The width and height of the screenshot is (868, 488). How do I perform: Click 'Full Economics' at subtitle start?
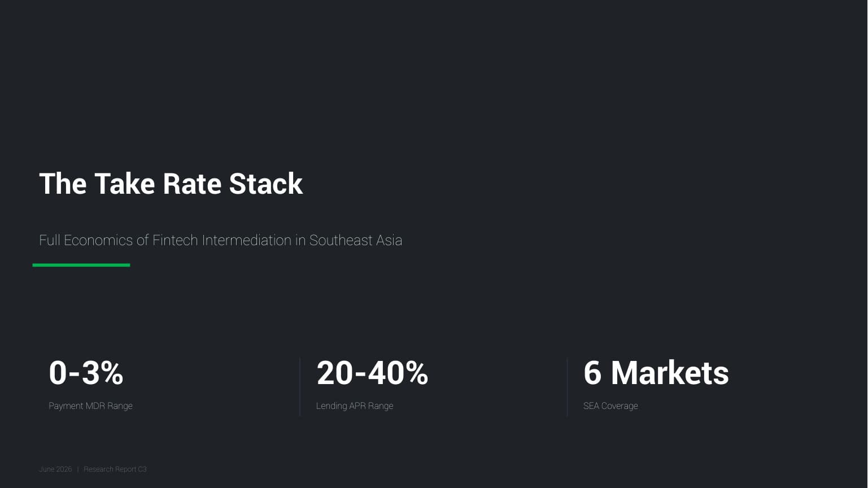tap(86, 241)
